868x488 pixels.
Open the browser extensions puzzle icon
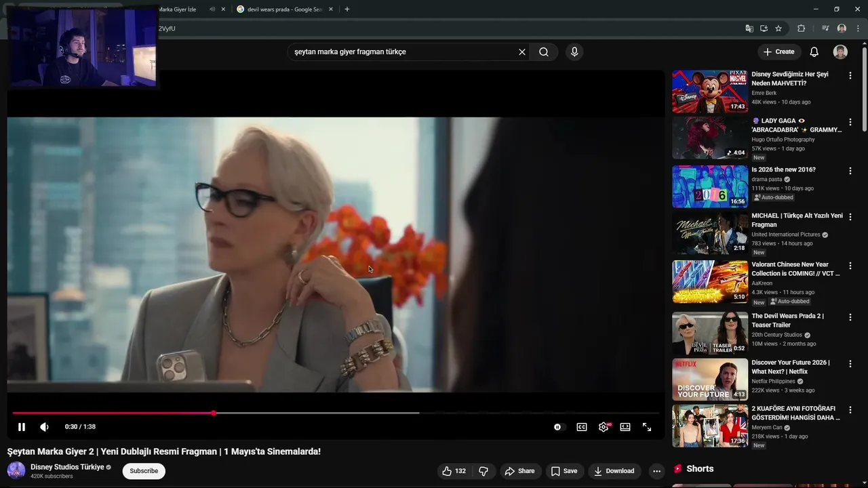pos(802,28)
